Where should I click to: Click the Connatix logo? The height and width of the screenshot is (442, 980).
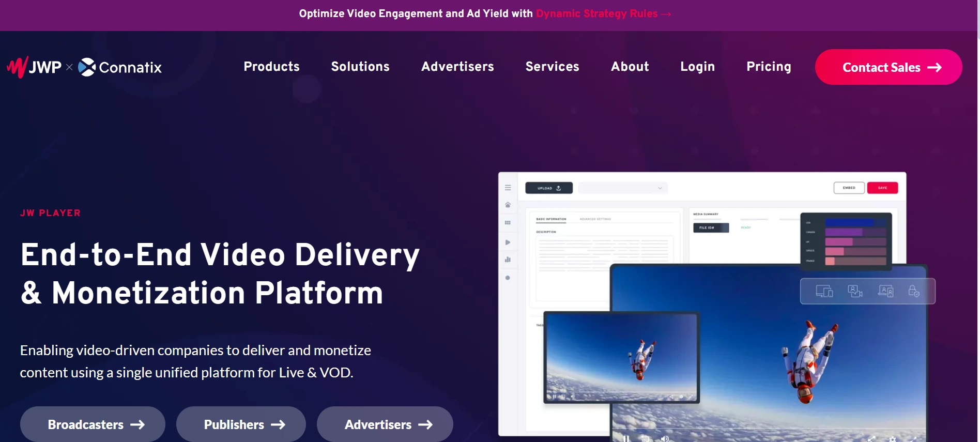click(120, 67)
